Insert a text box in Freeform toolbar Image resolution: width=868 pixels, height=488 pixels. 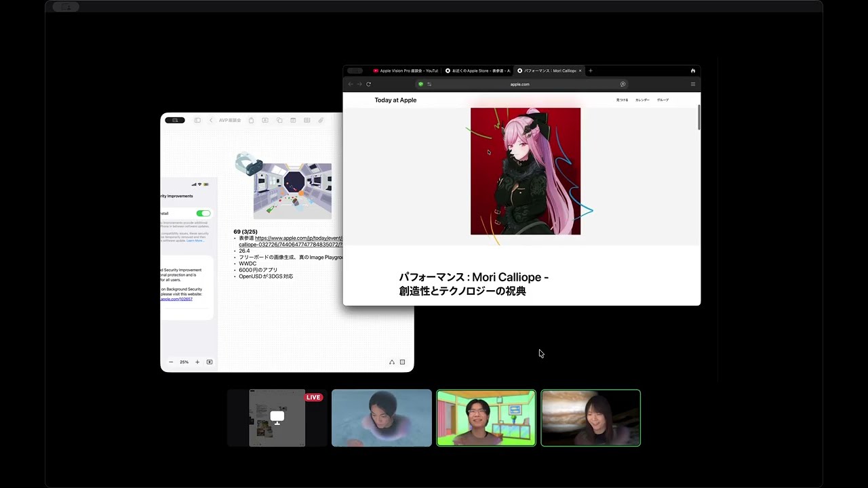265,120
